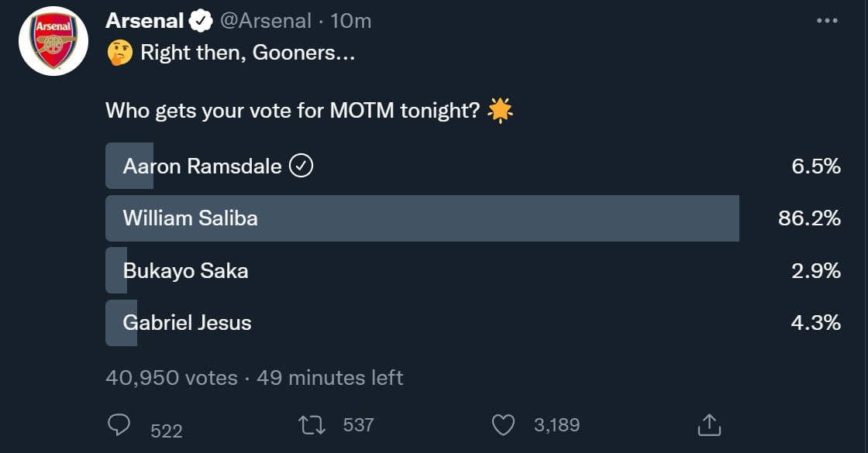868x453 pixels.
Task: Open the share upload icon
Action: click(709, 424)
